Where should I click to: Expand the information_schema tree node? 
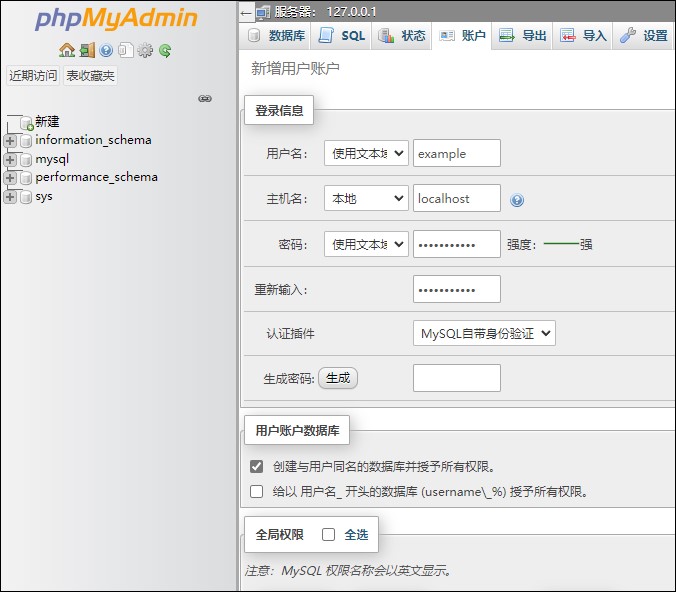pos(10,141)
